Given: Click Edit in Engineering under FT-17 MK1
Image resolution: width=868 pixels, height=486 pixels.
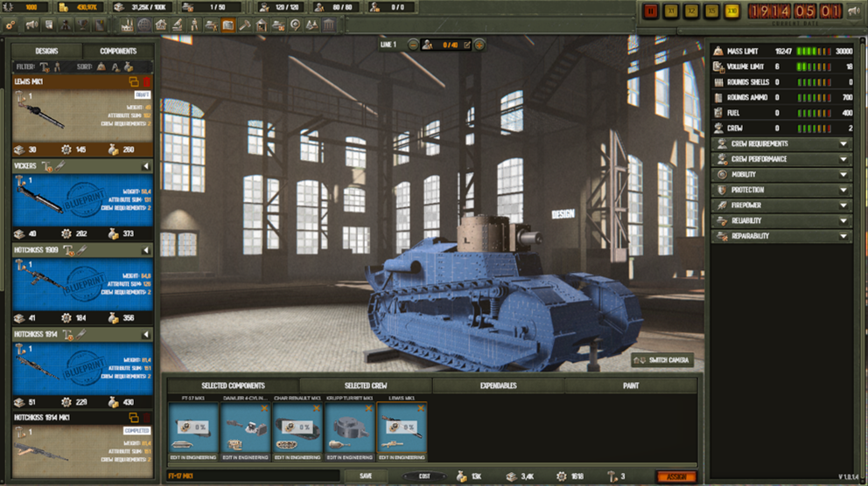Looking at the screenshot, I should pos(193,457).
